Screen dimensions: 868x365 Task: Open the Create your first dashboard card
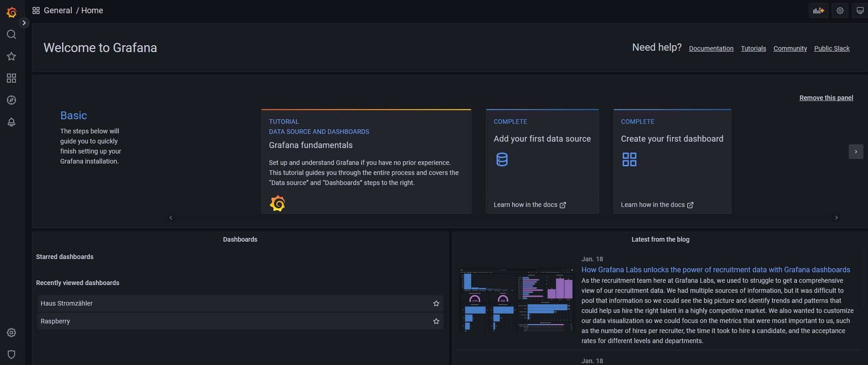pos(672,161)
